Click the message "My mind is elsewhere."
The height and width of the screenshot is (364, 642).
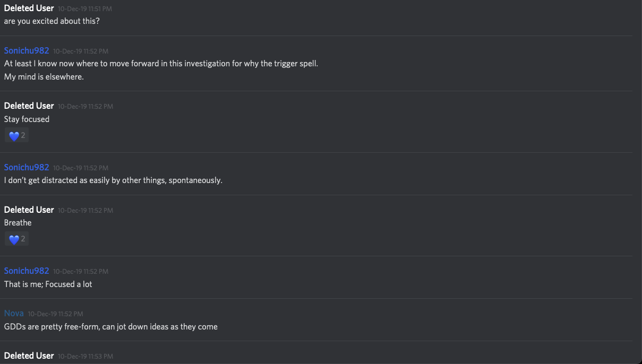44,76
